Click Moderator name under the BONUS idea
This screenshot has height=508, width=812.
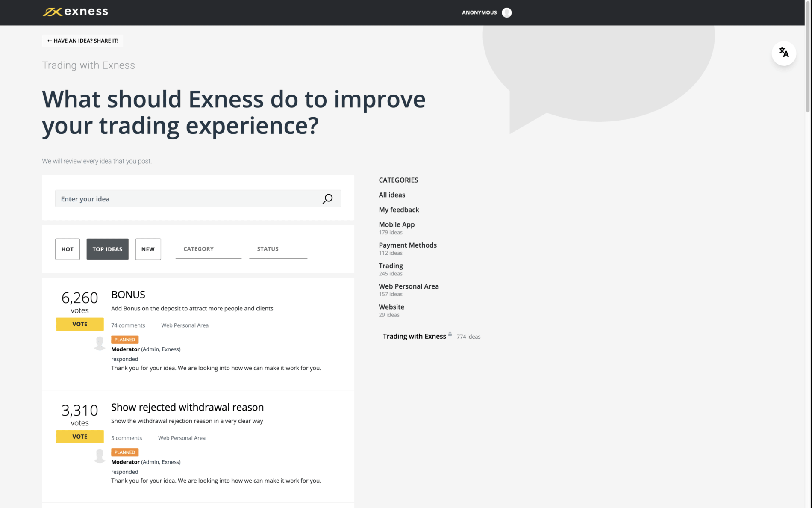click(x=125, y=349)
